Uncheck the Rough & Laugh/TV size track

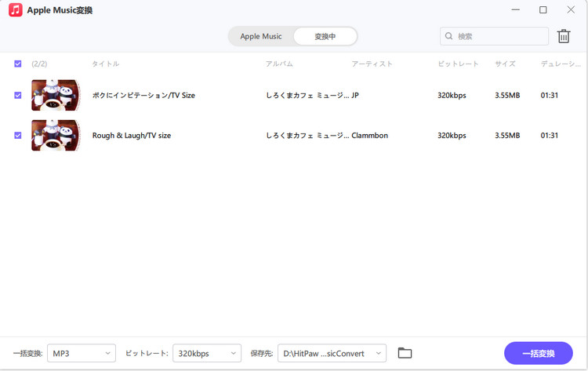point(17,136)
